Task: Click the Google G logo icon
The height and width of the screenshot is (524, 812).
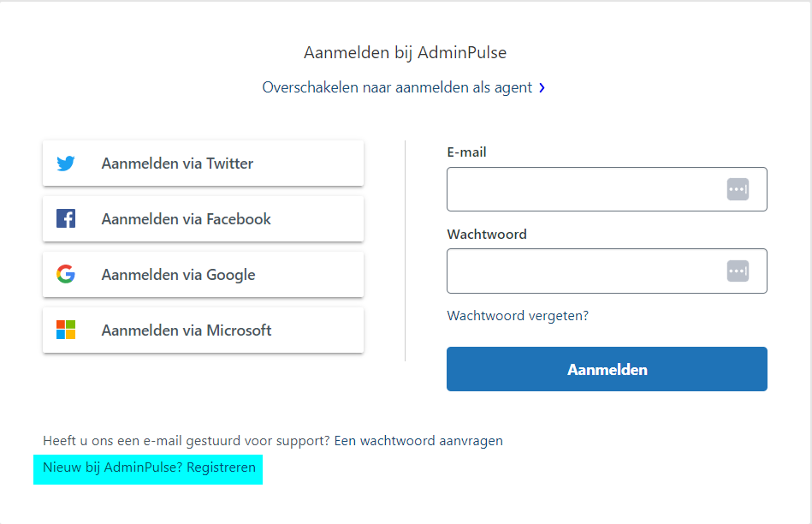Action: 66,274
